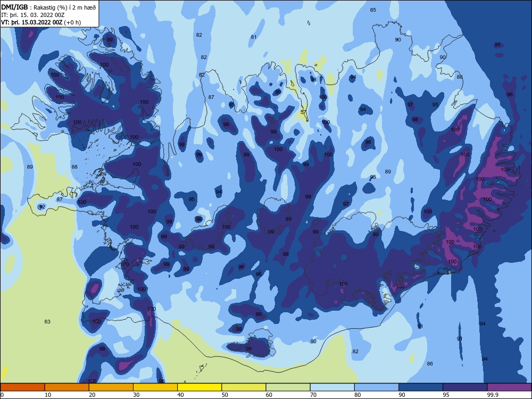The height and width of the screenshot is (399, 532).
Task: Select the 90–95 dark blue legend swatch
Action: coord(421,387)
